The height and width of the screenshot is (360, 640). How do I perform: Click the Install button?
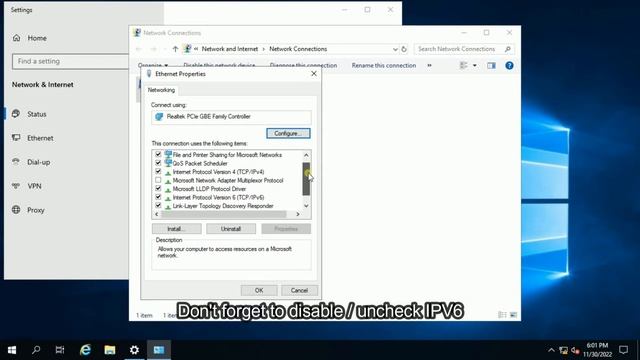176,229
